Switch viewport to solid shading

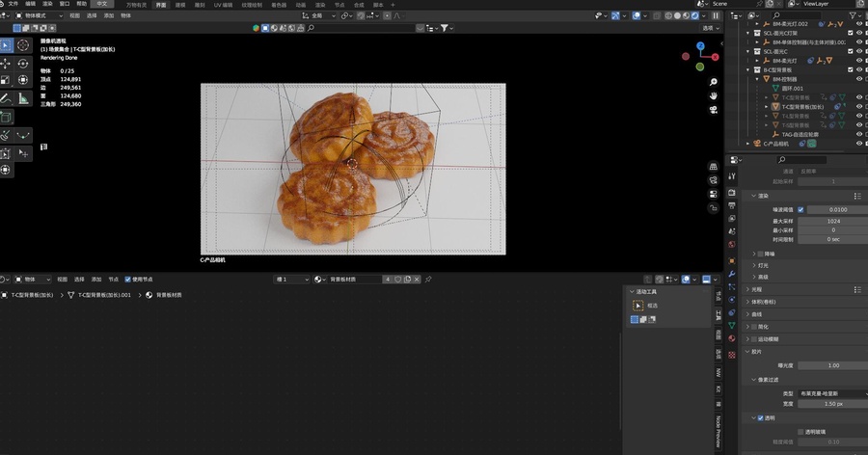pyautogui.click(x=677, y=16)
